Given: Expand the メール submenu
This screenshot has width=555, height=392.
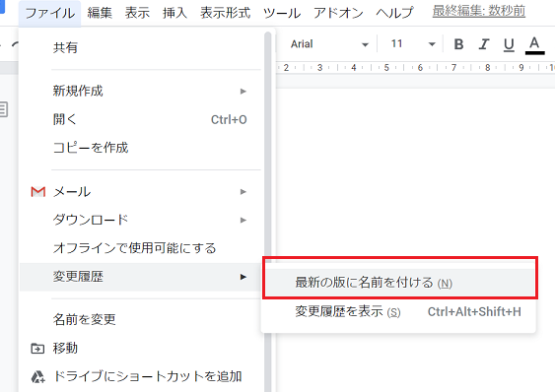Looking at the screenshot, I should pyautogui.click(x=141, y=192).
